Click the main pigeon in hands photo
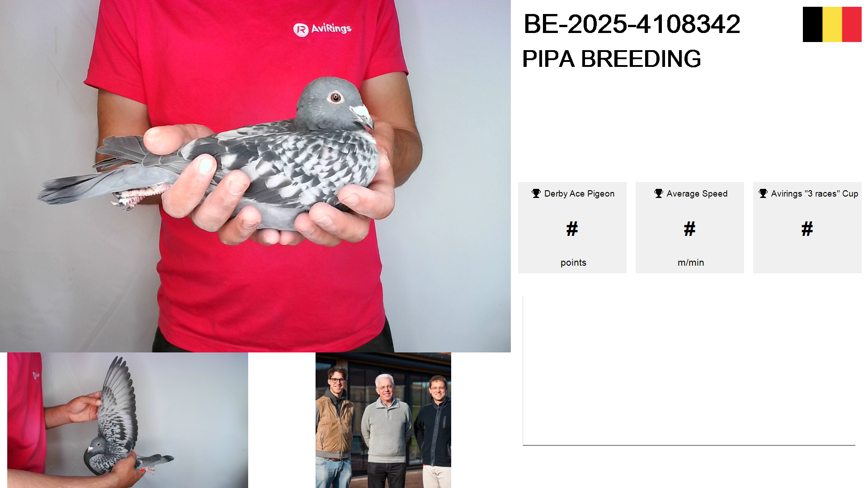 point(255,176)
